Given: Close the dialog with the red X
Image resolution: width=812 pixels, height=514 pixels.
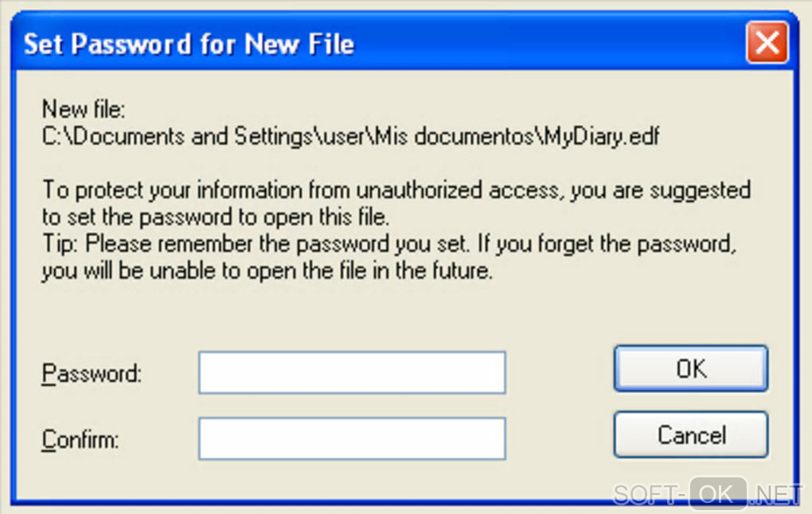Looking at the screenshot, I should click(x=767, y=42).
